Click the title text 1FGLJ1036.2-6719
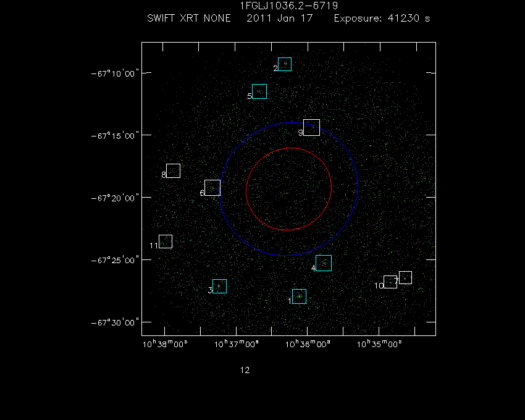The image size is (525, 420). [x=288, y=6]
